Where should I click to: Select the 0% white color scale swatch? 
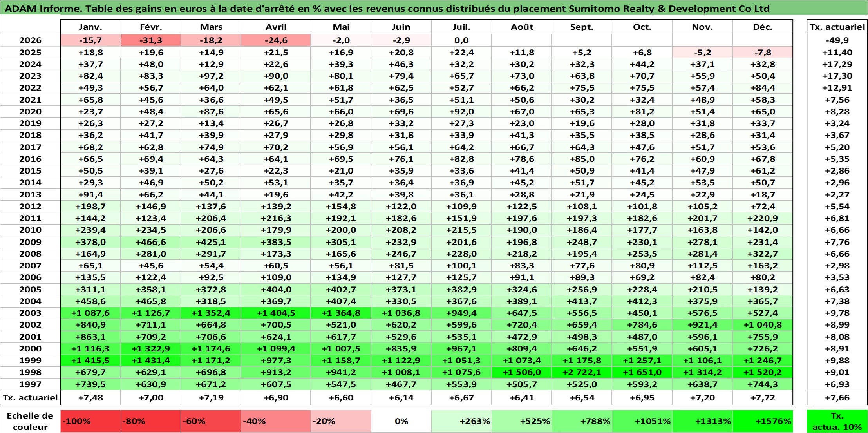pos(401,421)
